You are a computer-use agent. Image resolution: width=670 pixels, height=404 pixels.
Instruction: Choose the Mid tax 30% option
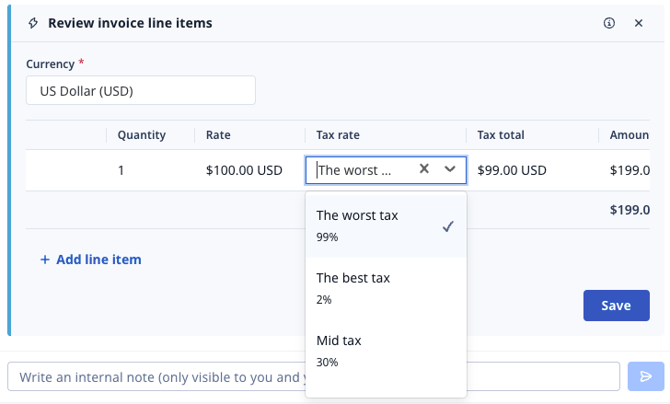click(385, 350)
